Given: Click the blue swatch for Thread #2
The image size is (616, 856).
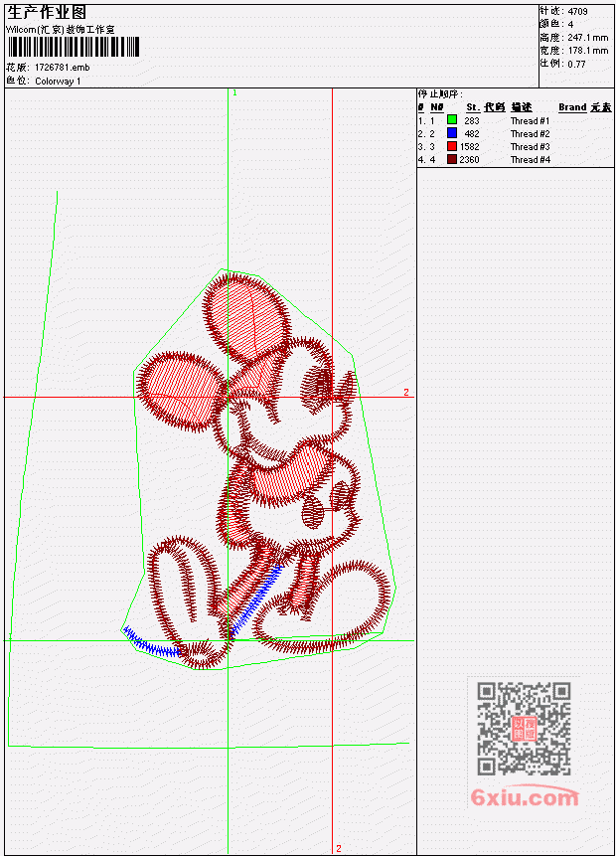Looking at the screenshot, I should [452, 133].
